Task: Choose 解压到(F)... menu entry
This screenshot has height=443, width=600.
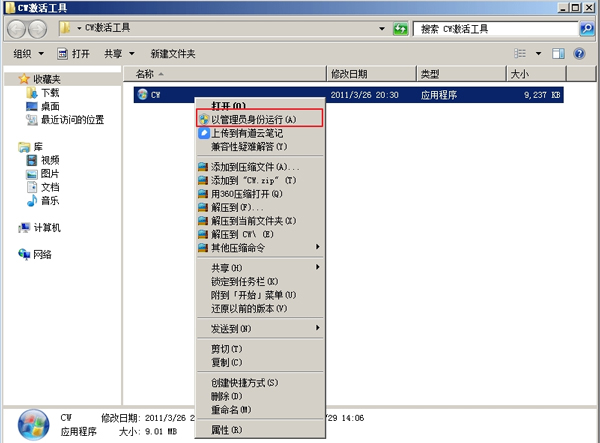Action: click(260, 207)
